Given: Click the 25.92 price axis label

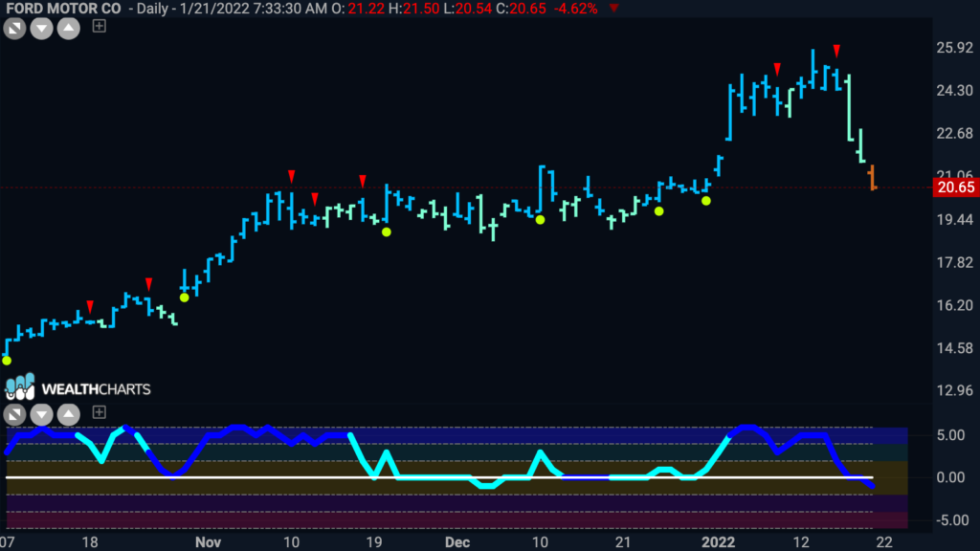Looking at the screenshot, I should (x=955, y=48).
